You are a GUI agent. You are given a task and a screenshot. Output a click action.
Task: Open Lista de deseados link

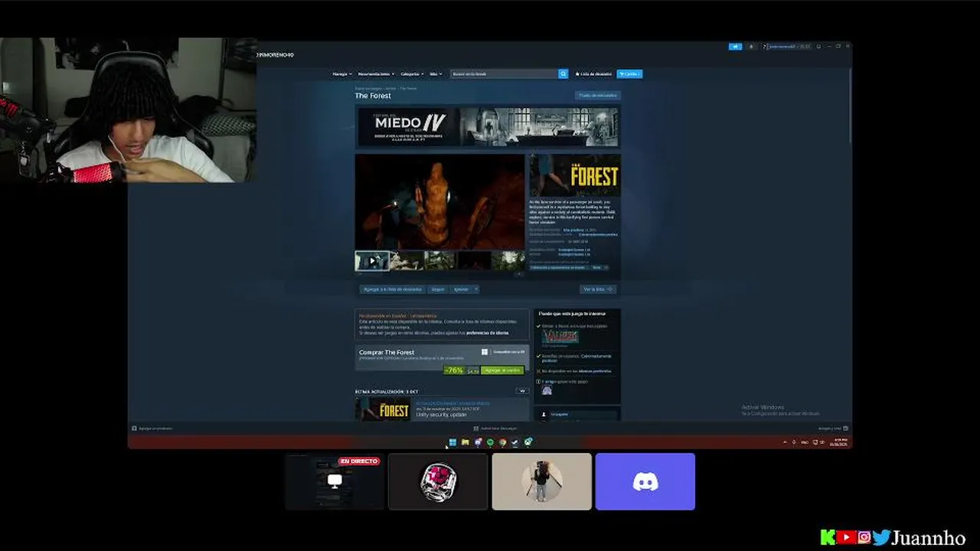pos(593,74)
